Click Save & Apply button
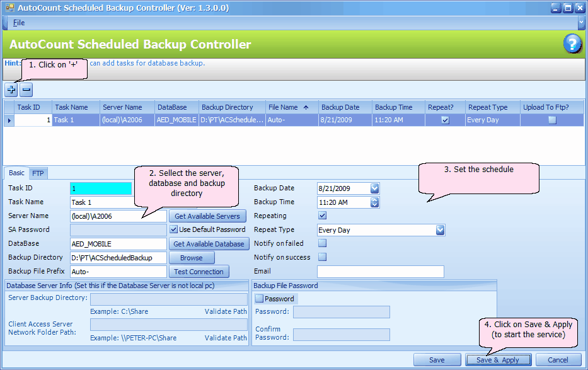Screen dimensions: 588x370 click(498, 360)
